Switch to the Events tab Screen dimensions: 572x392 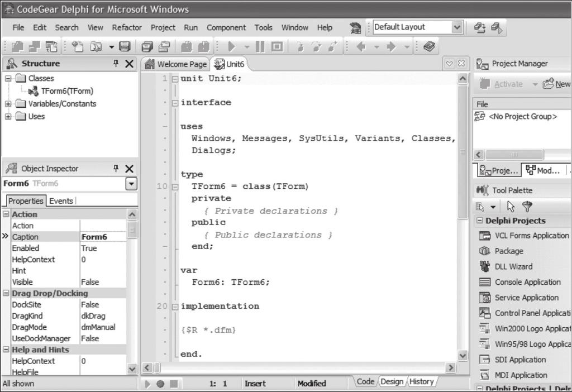(x=61, y=201)
